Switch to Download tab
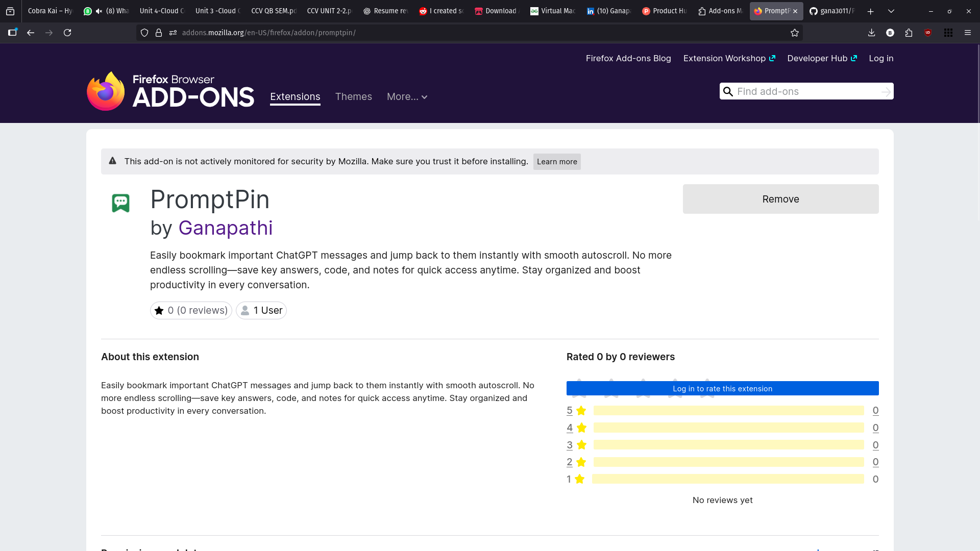The height and width of the screenshot is (551, 980). (x=497, y=11)
